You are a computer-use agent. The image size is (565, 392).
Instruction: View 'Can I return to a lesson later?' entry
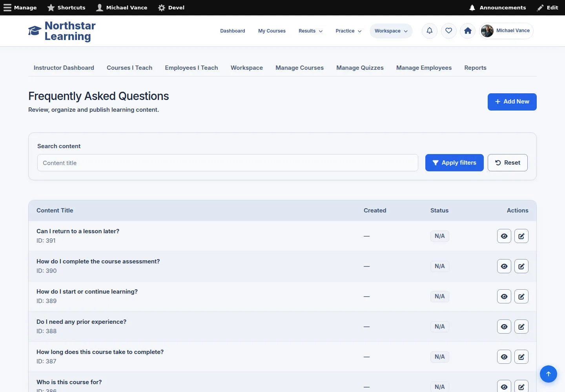(504, 236)
